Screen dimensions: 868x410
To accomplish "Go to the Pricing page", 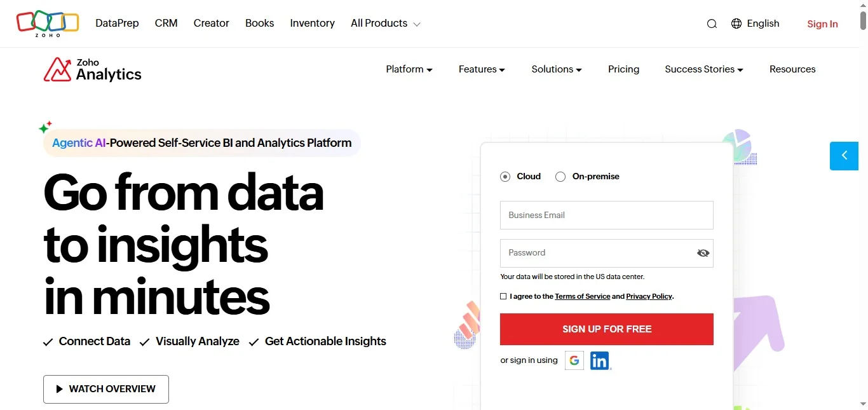I will tap(623, 69).
